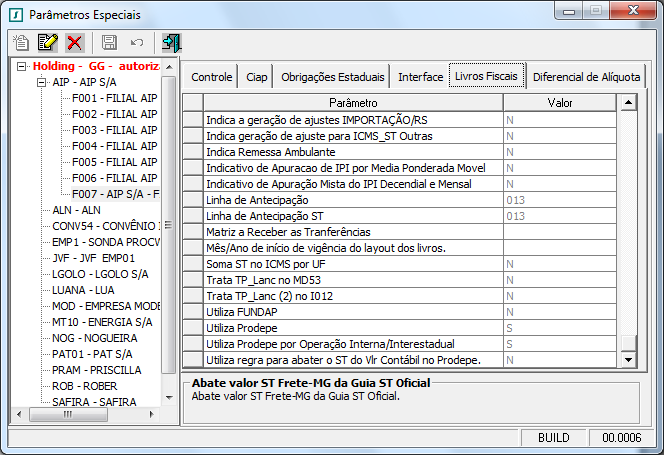Collapse the AIP - AIP S/A node
This screenshot has width=664, height=455.
(42, 83)
